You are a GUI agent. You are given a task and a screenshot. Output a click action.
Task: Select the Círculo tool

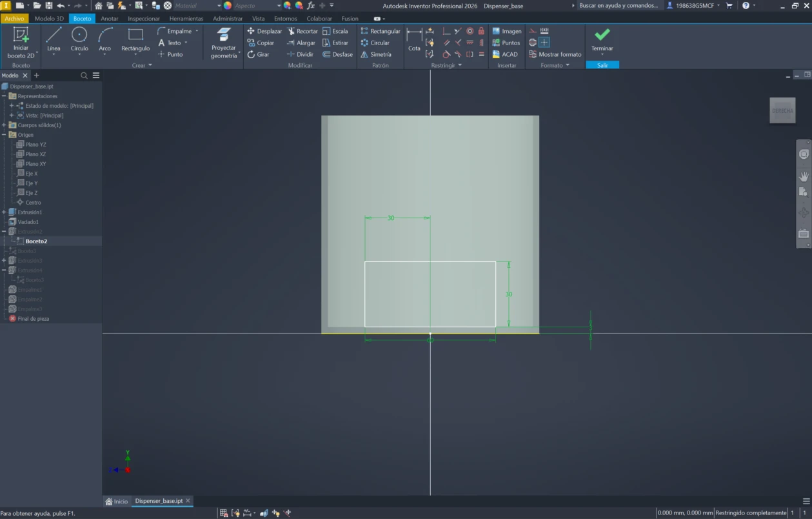(x=79, y=39)
